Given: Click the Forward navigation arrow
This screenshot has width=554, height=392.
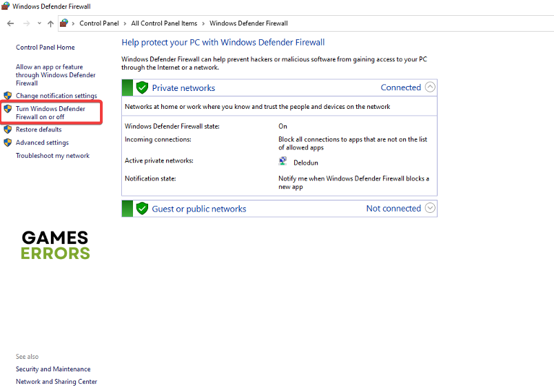Looking at the screenshot, I should [x=26, y=23].
